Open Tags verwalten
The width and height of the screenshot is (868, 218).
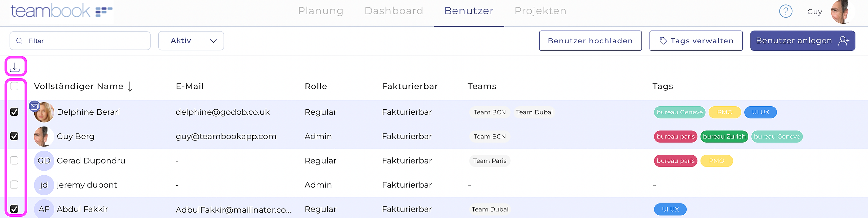point(696,41)
